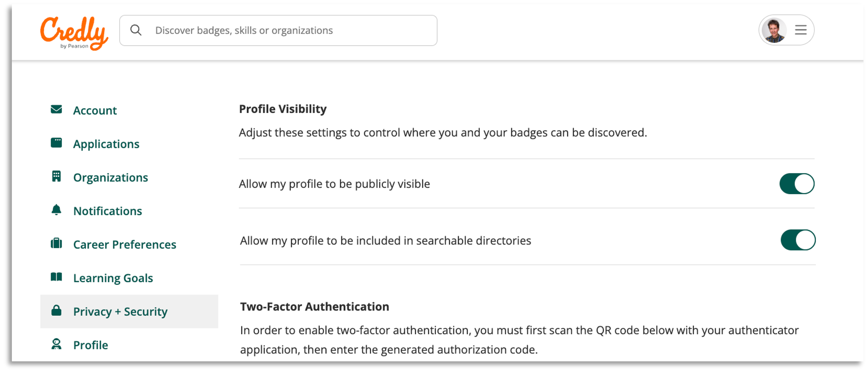This screenshot has height=372, width=868.
Task: Select Career Preferences in sidebar
Action: tap(124, 244)
